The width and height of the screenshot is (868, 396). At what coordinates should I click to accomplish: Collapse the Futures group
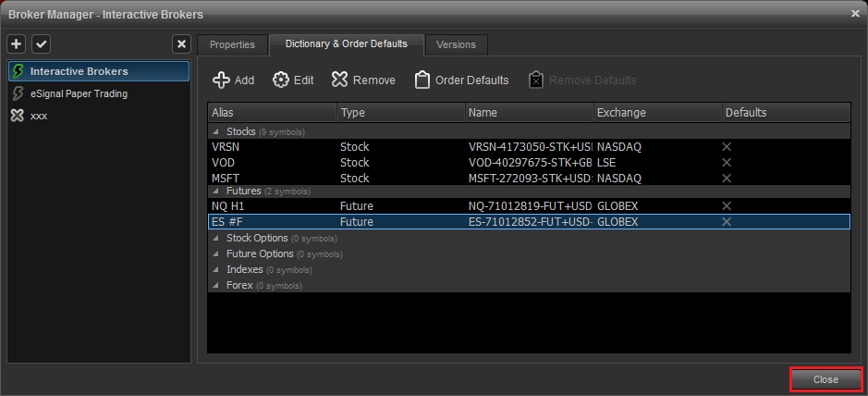coord(216,192)
